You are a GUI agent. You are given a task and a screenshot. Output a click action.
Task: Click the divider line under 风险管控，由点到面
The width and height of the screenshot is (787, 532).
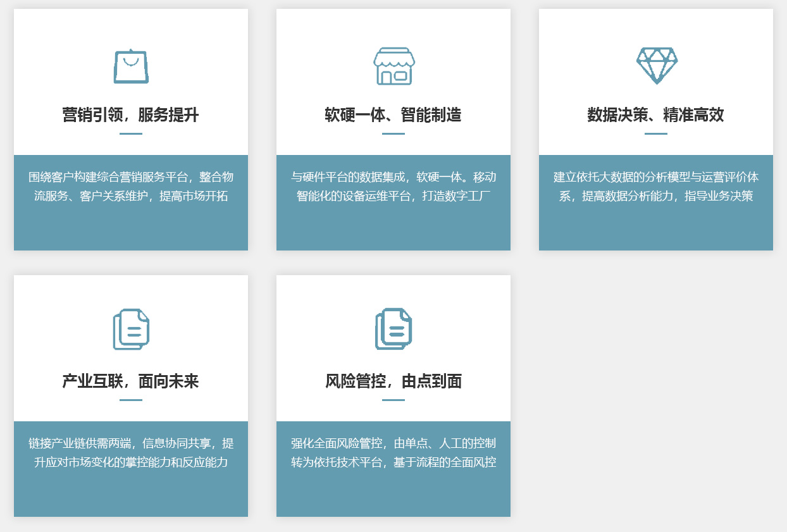coord(393,400)
